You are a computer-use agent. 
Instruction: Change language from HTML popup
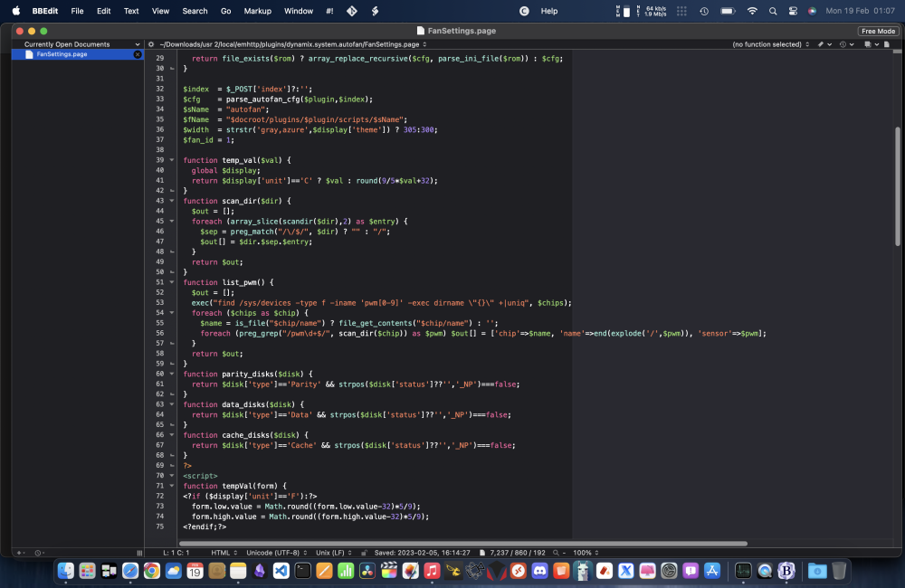point(224,553)
